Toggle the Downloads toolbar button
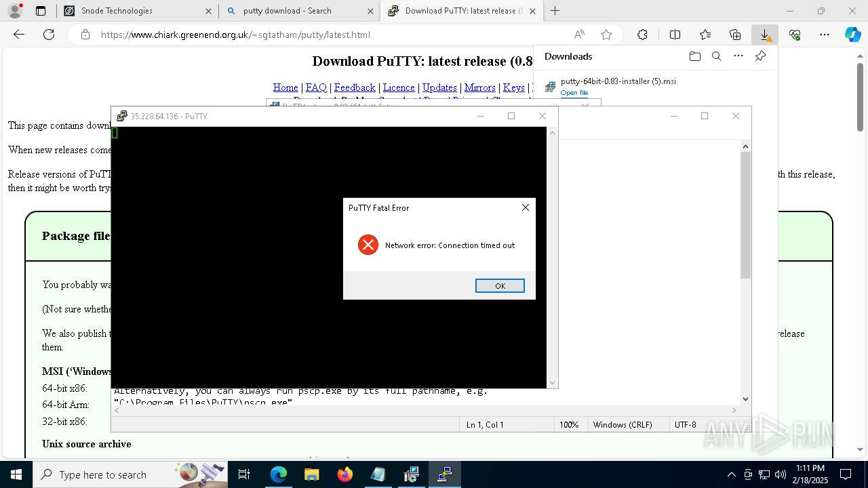This screenshot has width=868, height=488. (x=765, y=35)
